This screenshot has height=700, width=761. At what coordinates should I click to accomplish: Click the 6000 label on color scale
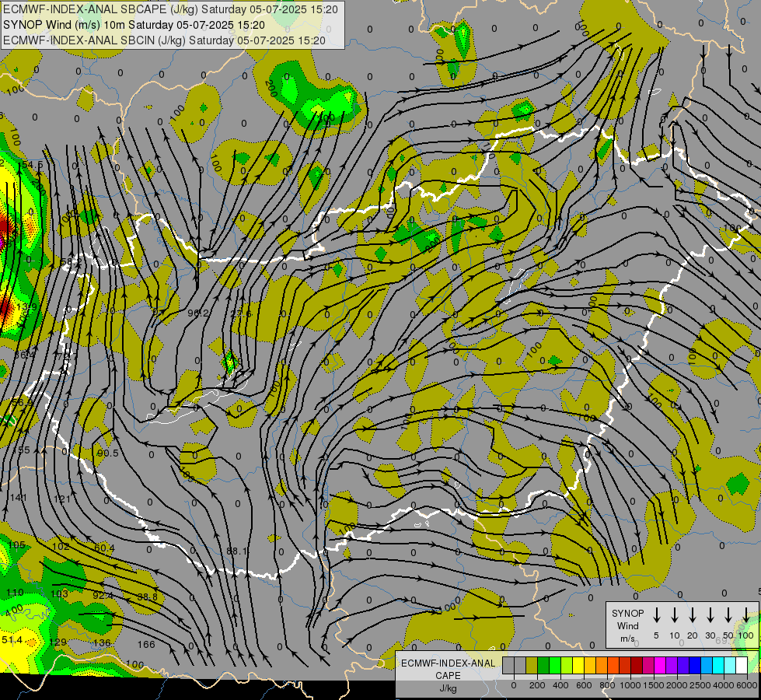747,685
